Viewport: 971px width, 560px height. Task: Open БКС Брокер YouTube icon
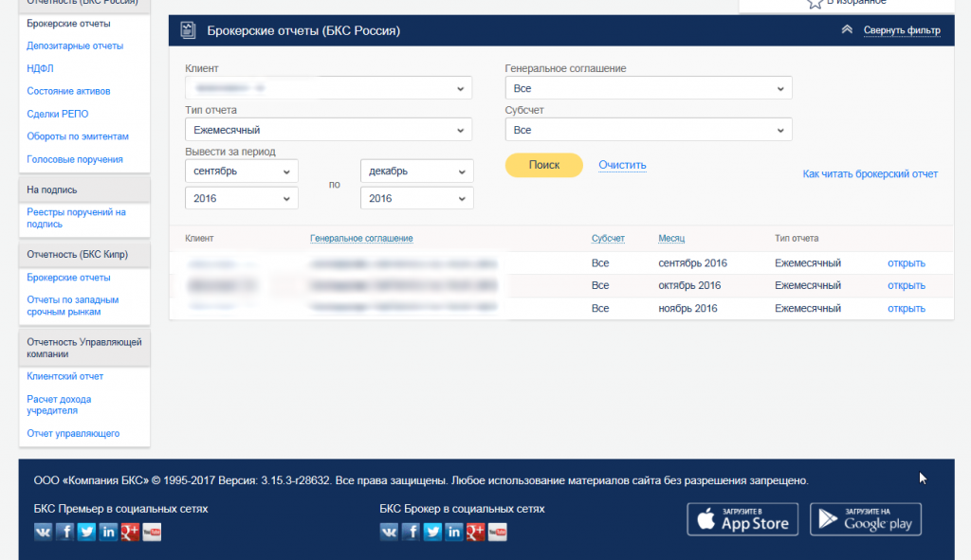[497, 532]
